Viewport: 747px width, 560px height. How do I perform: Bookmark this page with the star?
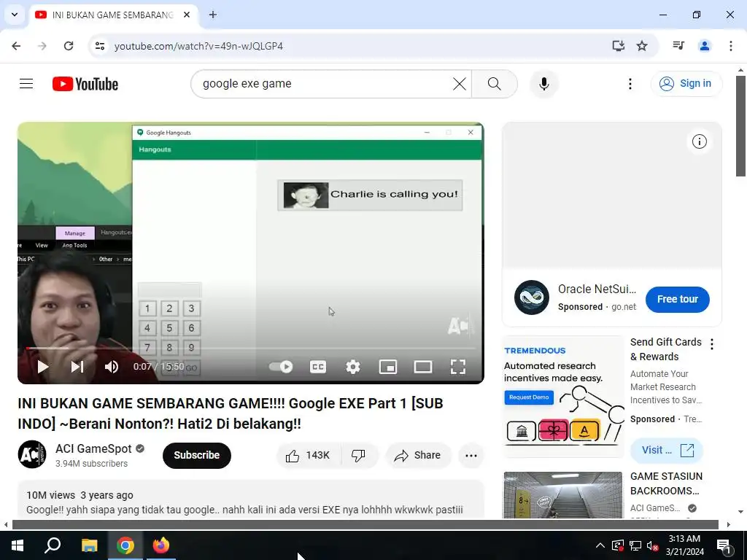[642, 46]
